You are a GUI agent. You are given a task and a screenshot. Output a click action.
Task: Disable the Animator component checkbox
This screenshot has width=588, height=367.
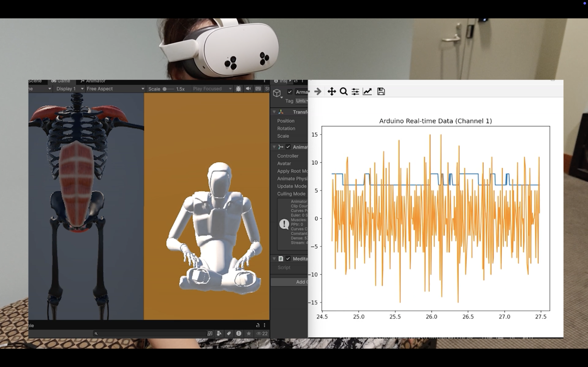[288, 147]
